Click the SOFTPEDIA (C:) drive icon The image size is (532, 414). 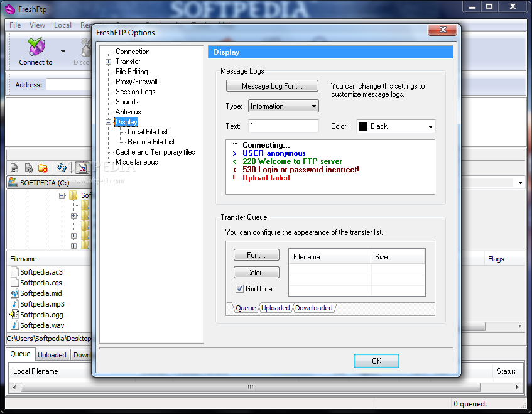coord(13,182)
